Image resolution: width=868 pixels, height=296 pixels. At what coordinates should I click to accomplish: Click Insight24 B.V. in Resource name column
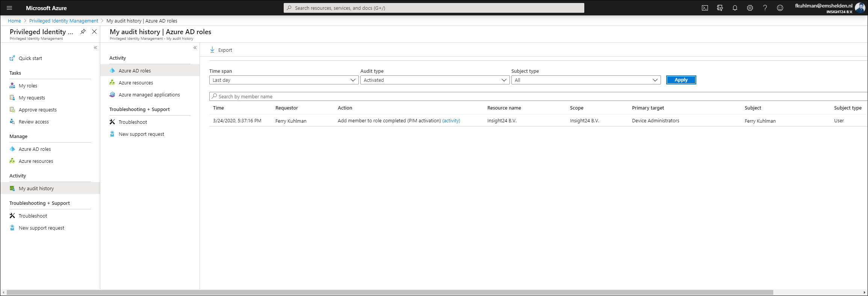(x=502, y=120)
